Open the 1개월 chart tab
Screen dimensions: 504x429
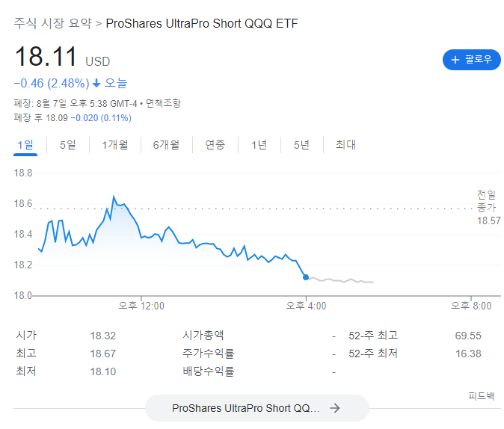pos(114,145)
